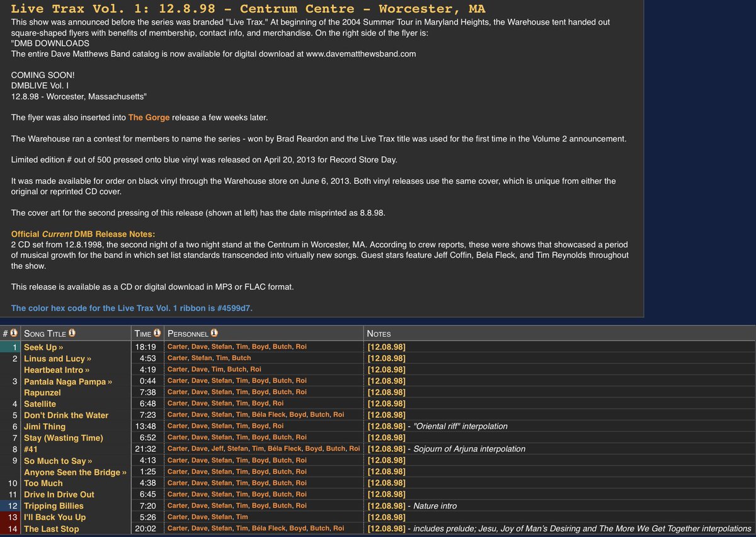Viewport: 756px width, 537px height.
Task: Click the Personnel column header
Action: click(188, 333)
